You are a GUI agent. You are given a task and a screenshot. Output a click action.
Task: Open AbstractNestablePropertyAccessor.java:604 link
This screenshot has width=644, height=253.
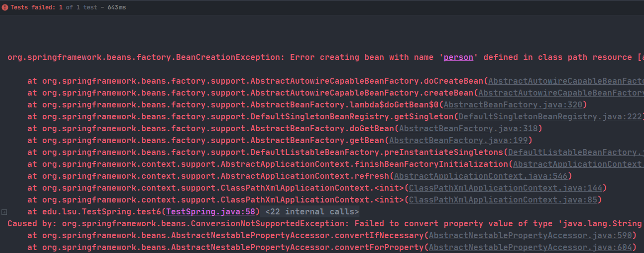pos(530,248)
